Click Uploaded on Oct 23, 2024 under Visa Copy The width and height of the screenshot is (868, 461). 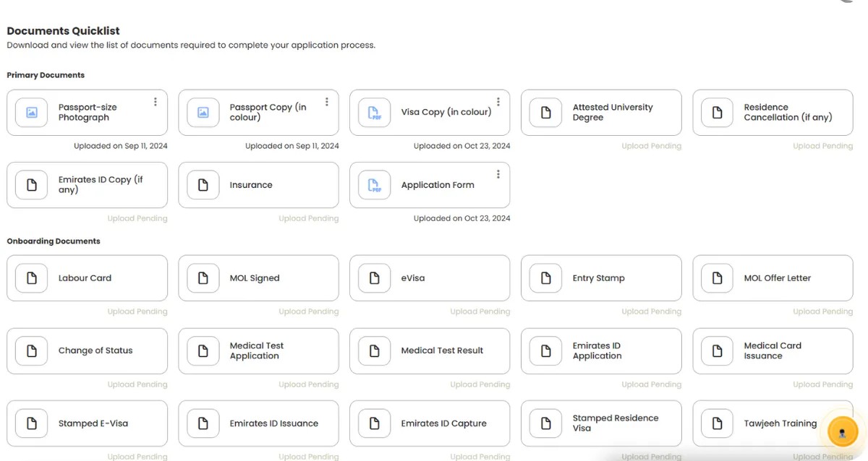pos(463,145)
